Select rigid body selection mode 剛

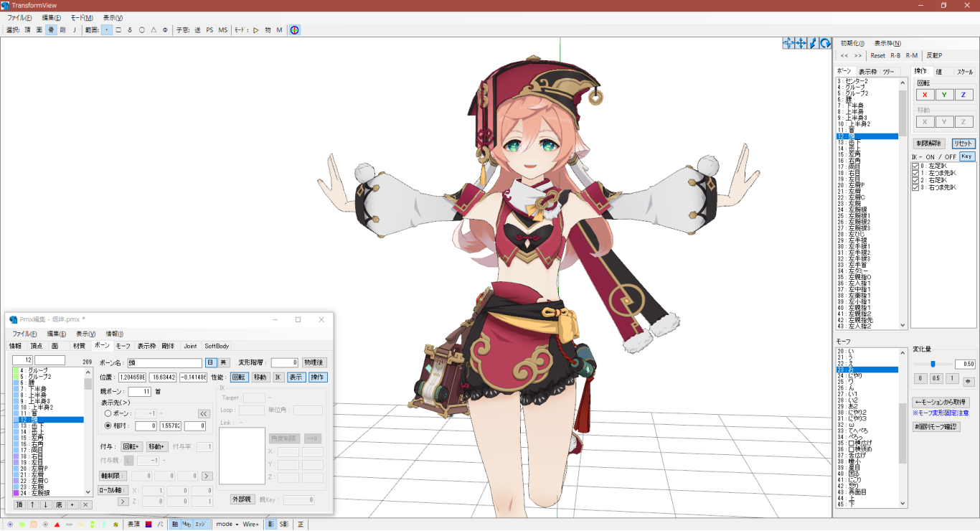click(x=62, y=29)
